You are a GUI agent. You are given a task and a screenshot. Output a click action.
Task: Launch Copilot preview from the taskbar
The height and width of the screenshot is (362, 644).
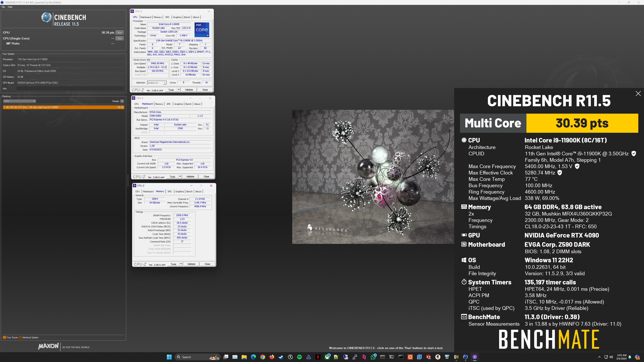637,357
